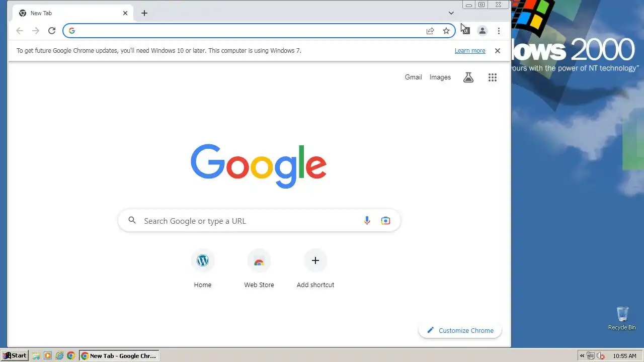This screenshot has height=362, width=644.
Task: Open the tab search chevron
Action: coord(451,13)
